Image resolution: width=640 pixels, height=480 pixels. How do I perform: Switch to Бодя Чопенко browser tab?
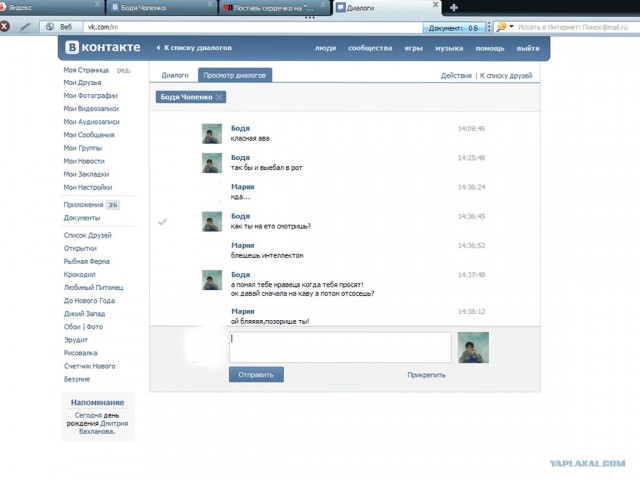[160, 7]
